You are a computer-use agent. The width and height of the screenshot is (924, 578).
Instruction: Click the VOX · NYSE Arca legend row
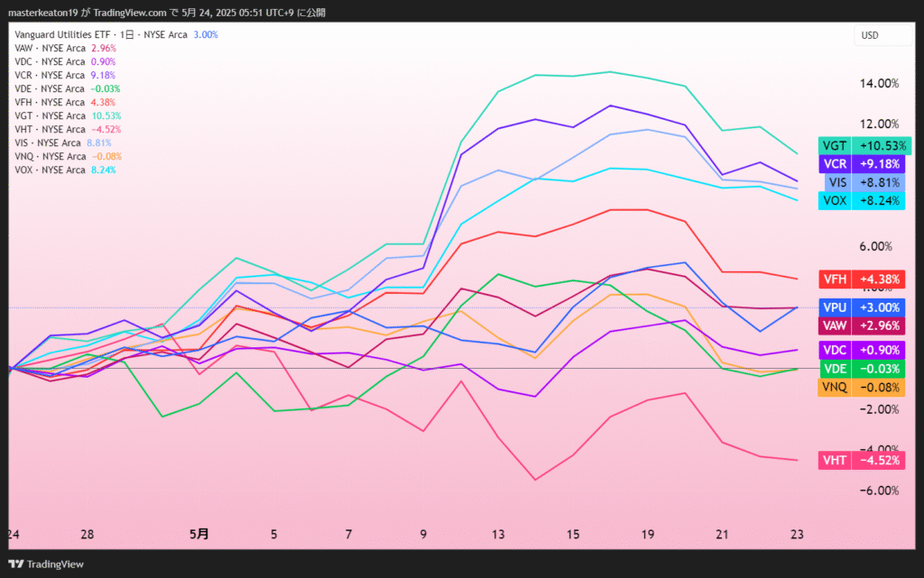(65, 170)
